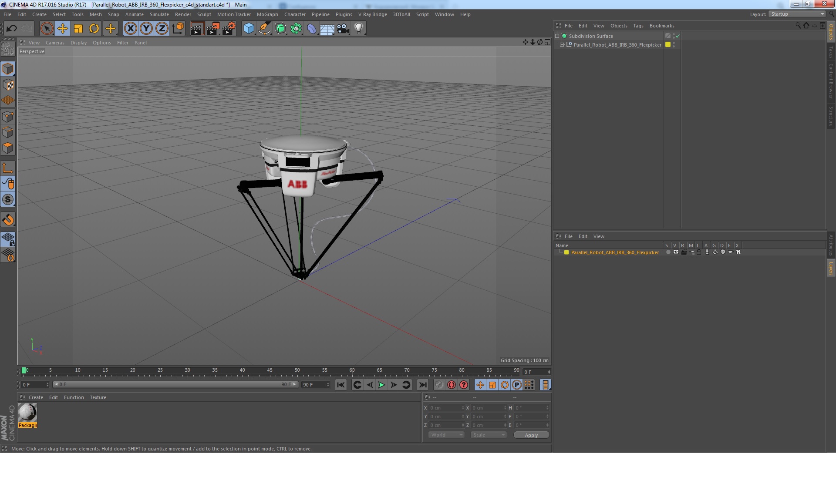Select Polygons mode in left sidebar

[x=8, y=148]
